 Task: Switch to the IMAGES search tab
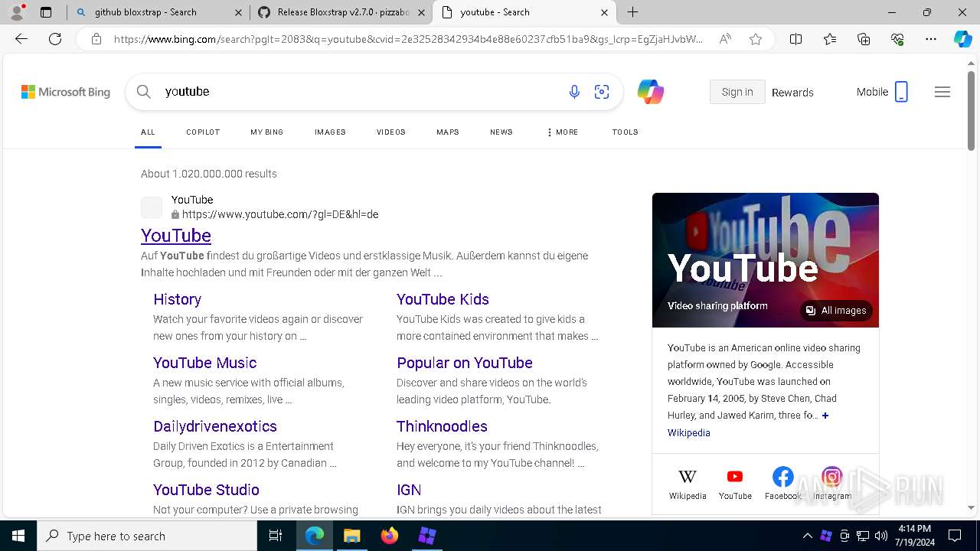point(330,132)
